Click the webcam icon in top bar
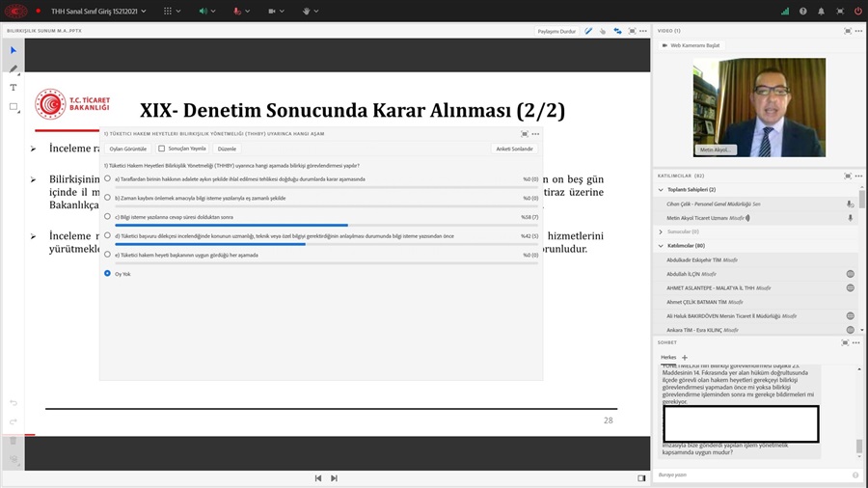Image resolution: width=868 pixels, height=488 pixels. pos(272,11)
